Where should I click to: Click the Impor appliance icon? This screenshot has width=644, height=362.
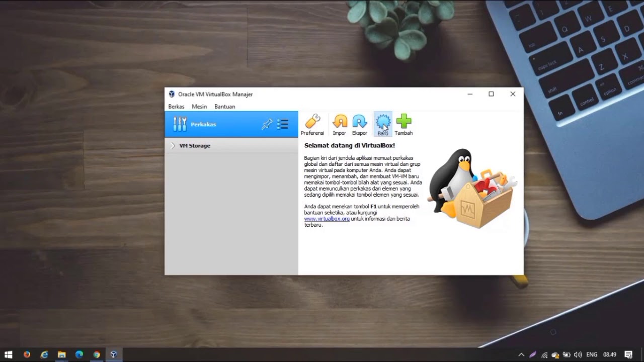click(340, 125)
